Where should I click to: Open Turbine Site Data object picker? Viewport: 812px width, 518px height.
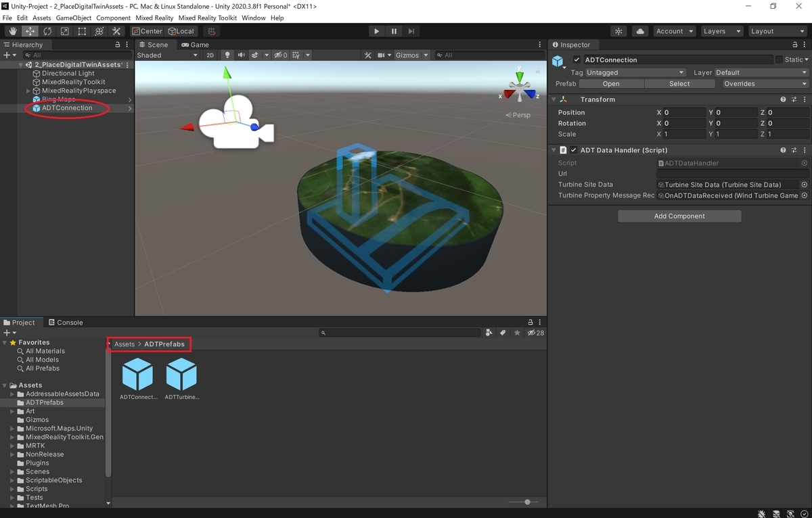point(805,185)
